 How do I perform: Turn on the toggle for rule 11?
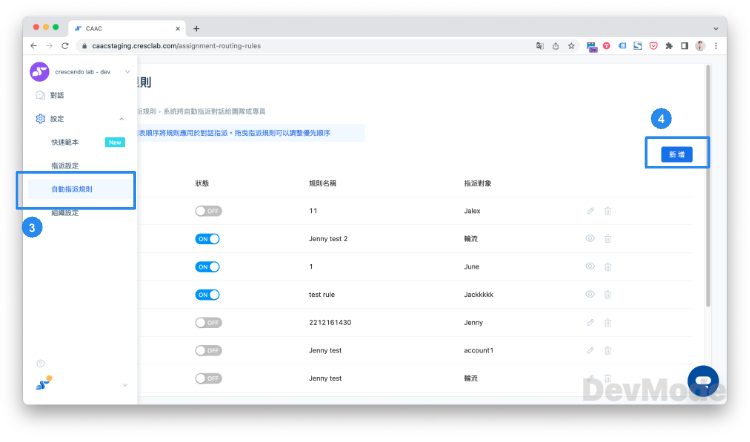(x=208, y=211)
